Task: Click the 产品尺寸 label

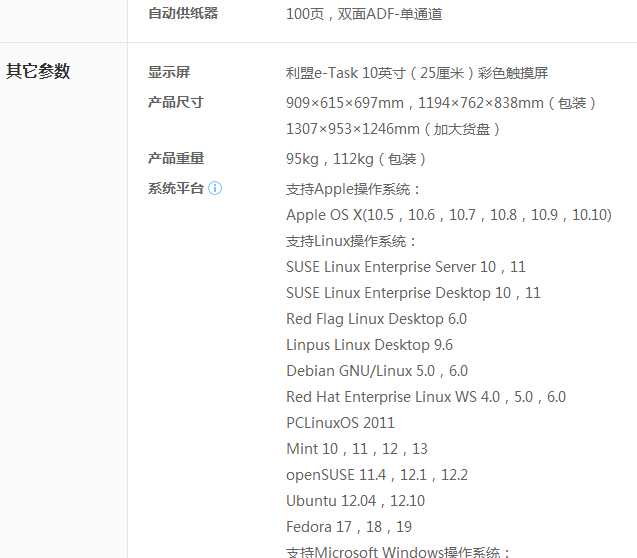Action: [176, 102]
